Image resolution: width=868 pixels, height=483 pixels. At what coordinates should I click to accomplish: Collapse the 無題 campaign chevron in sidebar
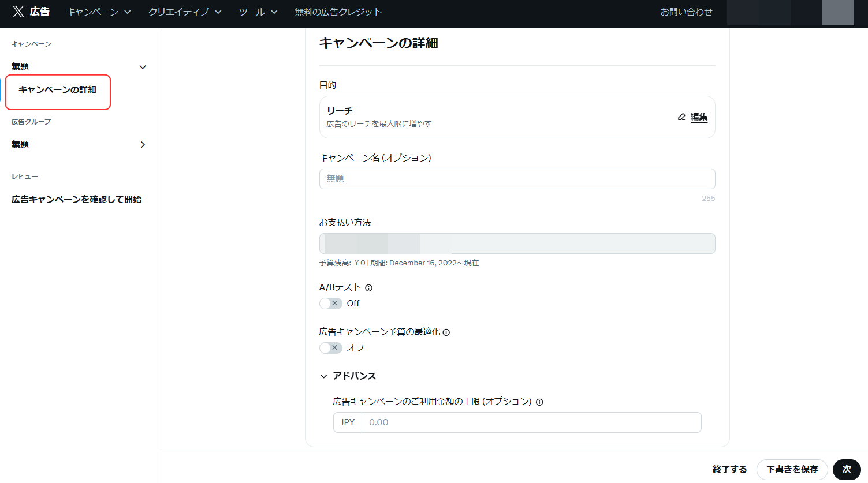pyautogui.click(x=142, y=66)
